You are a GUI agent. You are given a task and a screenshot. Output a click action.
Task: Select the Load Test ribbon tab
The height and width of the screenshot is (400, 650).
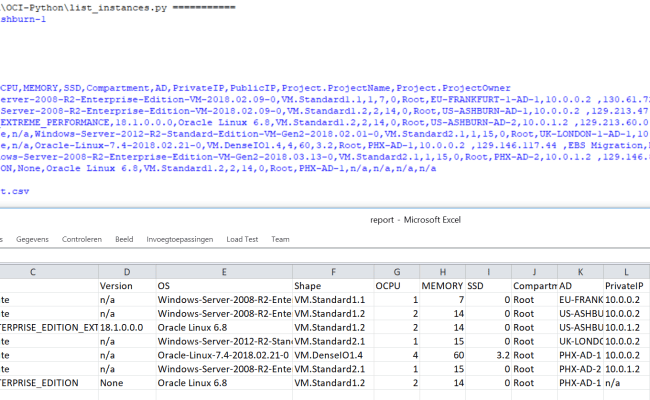click(242, 239)
